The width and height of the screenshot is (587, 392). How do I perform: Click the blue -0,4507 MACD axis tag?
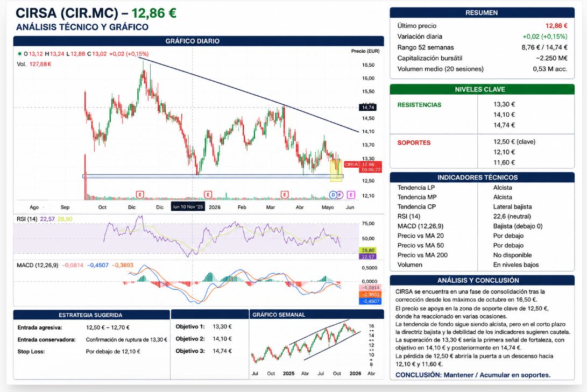pos(370,301)
